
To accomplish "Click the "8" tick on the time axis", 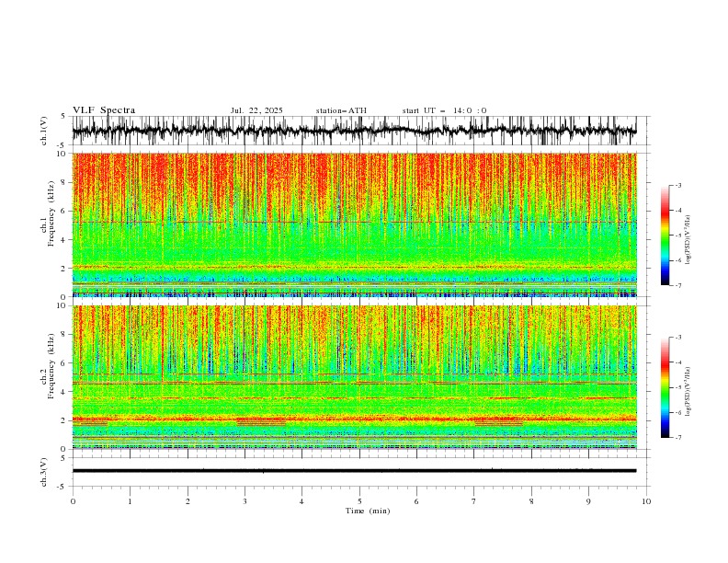I will click(531, 501).
